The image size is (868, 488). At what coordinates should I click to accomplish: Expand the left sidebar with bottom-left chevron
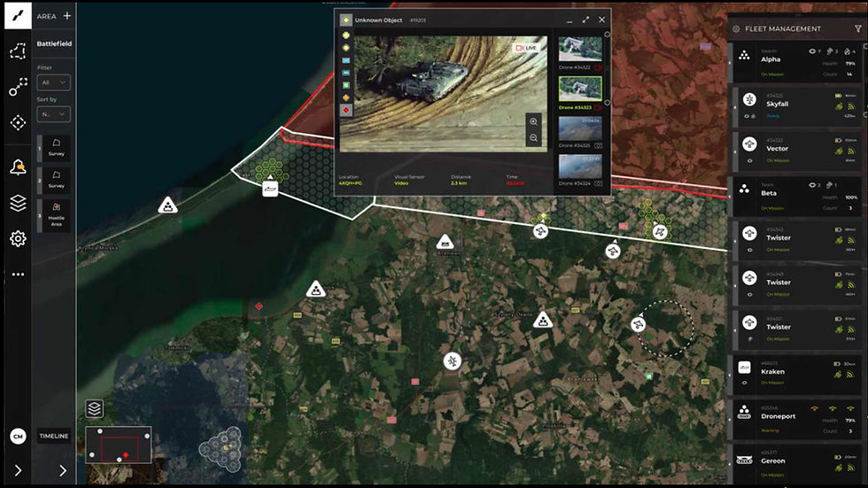(x=18, y=470)
